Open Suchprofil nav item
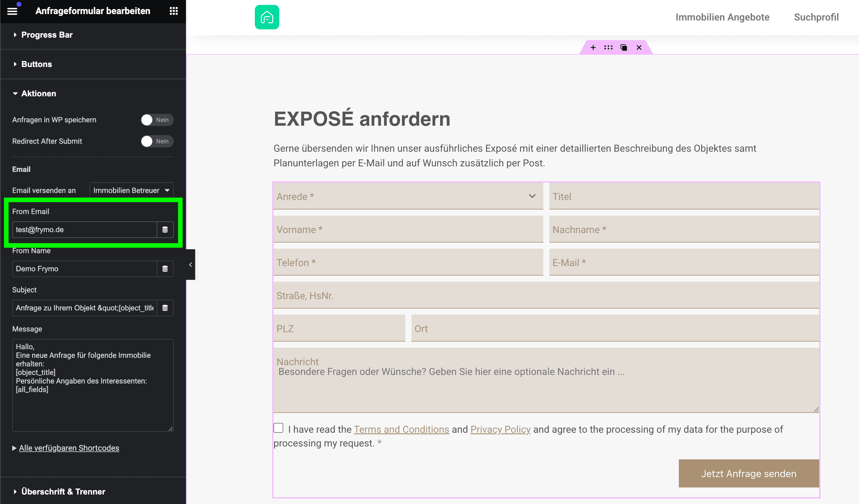This screenshot has height=504, width=859. pyautogui.click(x=816, y=17)
